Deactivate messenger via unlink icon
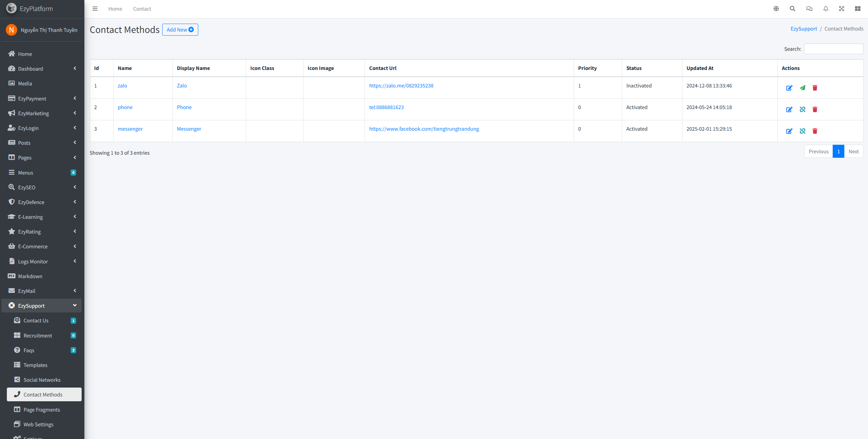The image size is (868, 439). [x=802, y=131]
